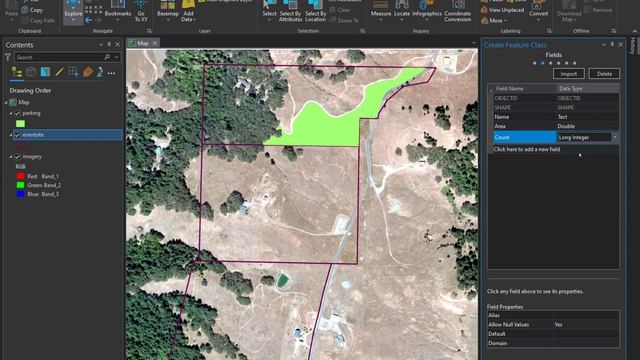Image resolution: width=640 pixels, height=360 pixels.
Task: Open the Measure tool
Action: coord(380,11)
